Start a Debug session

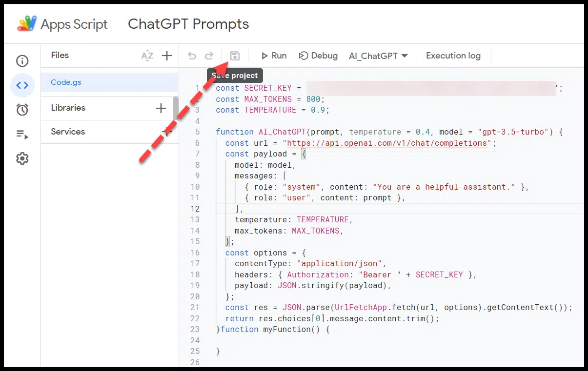318,55
